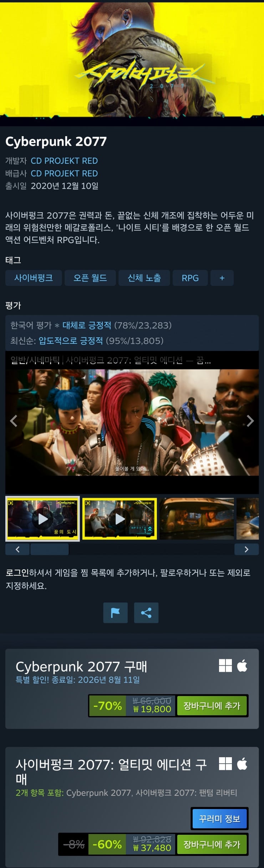The image size is (264, 868).
Task: Click the Cyberpunk 2077 title heading
Action: coord(56,141)
